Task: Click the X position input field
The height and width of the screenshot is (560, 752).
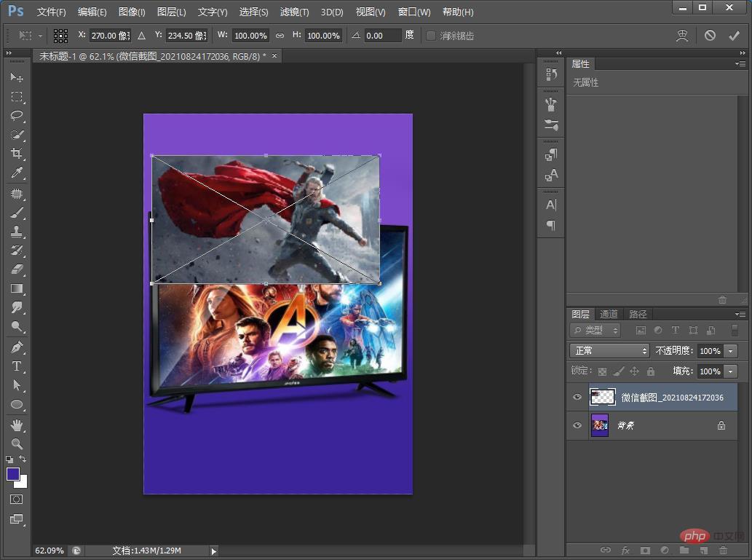Action: [111, 36]
